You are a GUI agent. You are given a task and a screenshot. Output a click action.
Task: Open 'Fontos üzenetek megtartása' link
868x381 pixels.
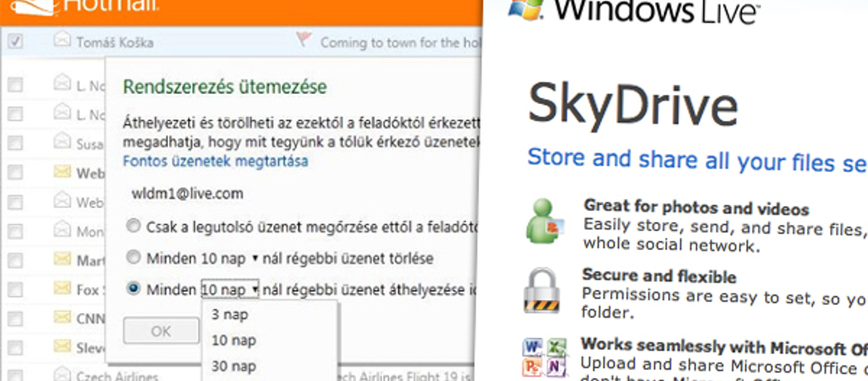(215, 162)
